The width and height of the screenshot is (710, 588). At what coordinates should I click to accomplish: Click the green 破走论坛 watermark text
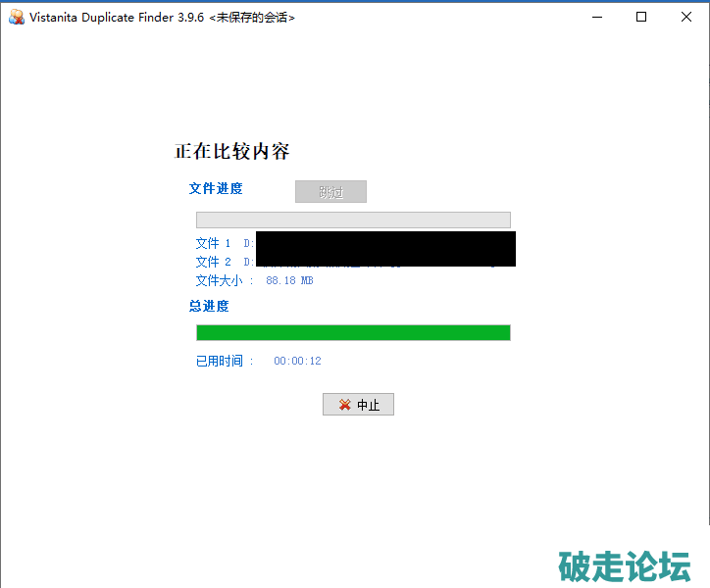pos(625,566)
